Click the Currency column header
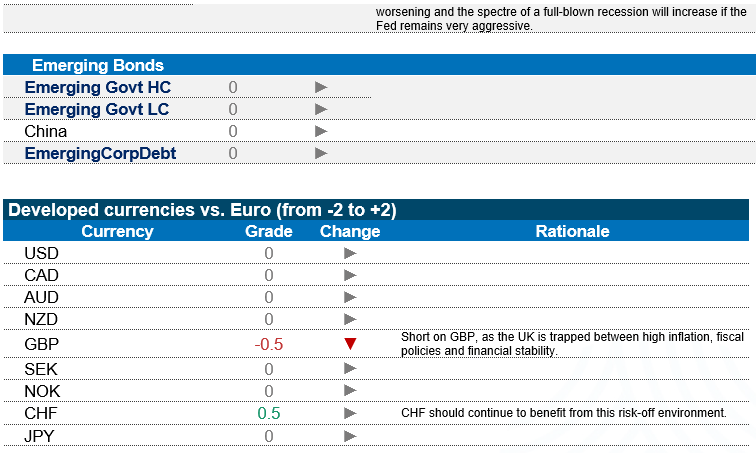 point(117,231)
